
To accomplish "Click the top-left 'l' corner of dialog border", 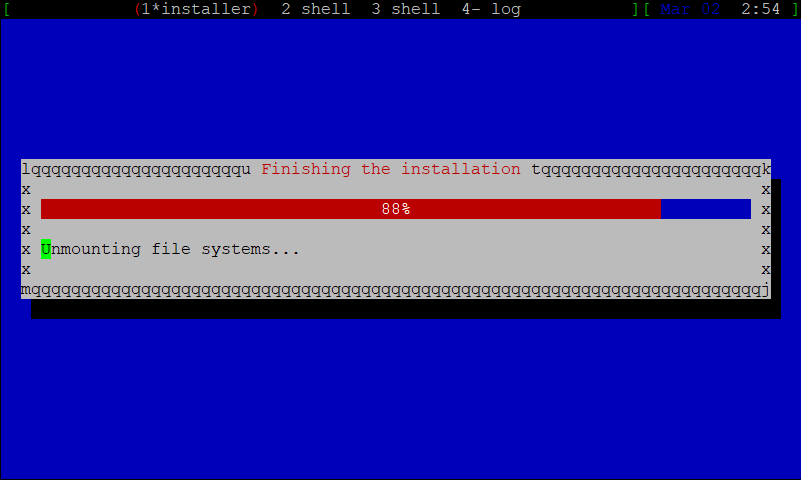I will coord(26,169).
